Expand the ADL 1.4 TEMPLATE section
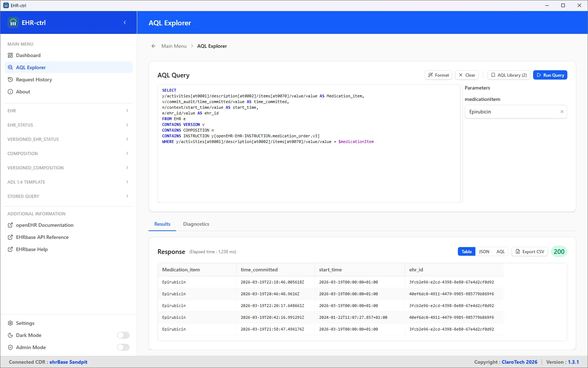This screenshot has width=588, height=368. point(68,182)
